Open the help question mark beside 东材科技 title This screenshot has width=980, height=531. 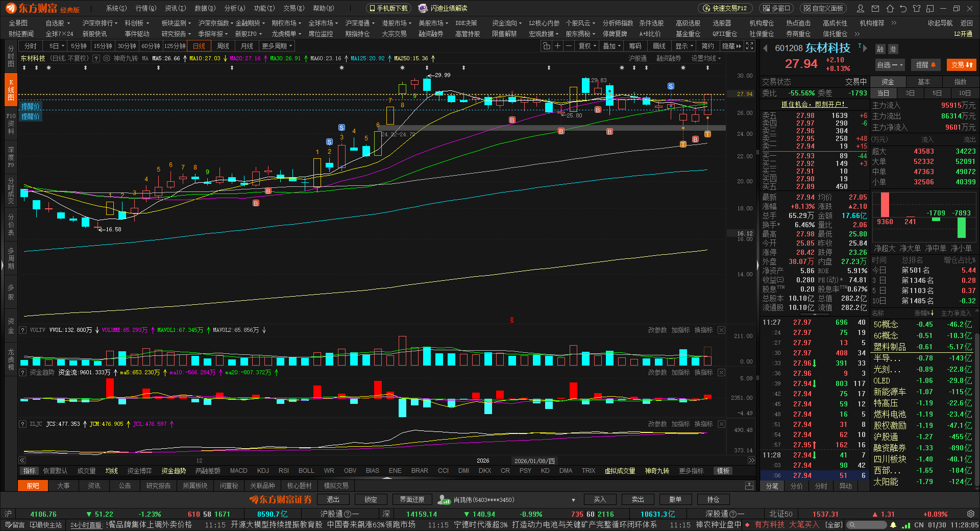(x=96, y=58)
